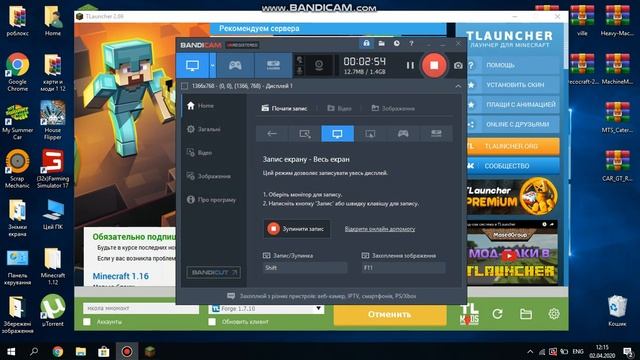This screenshot has height=360, width=640.
Task: Show hidden tray icons chevron
Action: (x=530, y=351)
